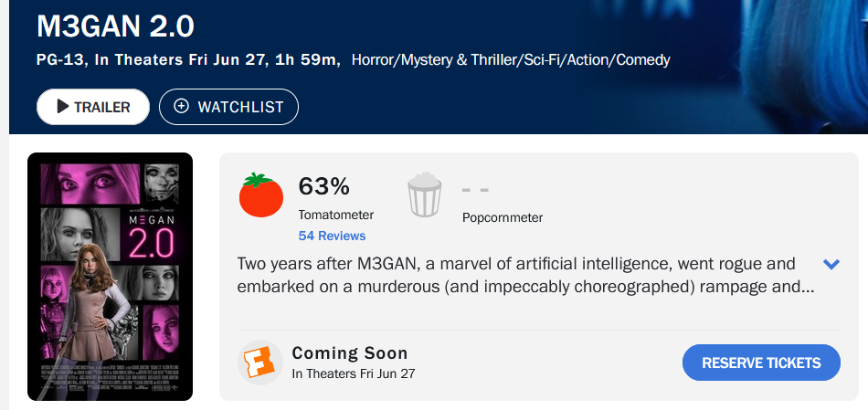The image size is (868, 410).
Task: Click the truncated synopsis paragraph
Action: click(525, 276)
